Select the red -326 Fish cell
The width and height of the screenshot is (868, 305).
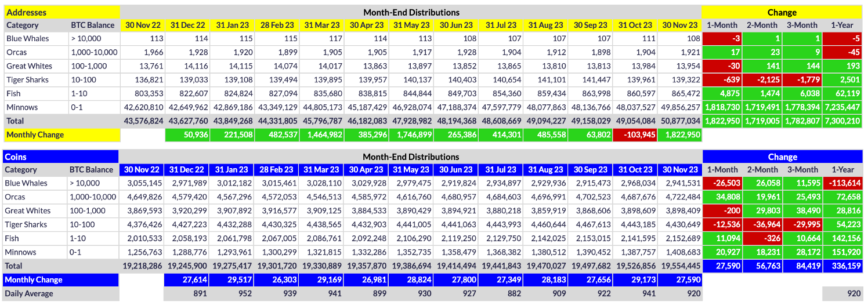(x=762, y=238)
